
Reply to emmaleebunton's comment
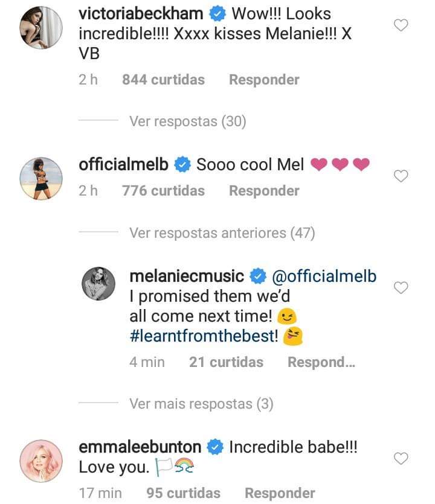(280, 493)
